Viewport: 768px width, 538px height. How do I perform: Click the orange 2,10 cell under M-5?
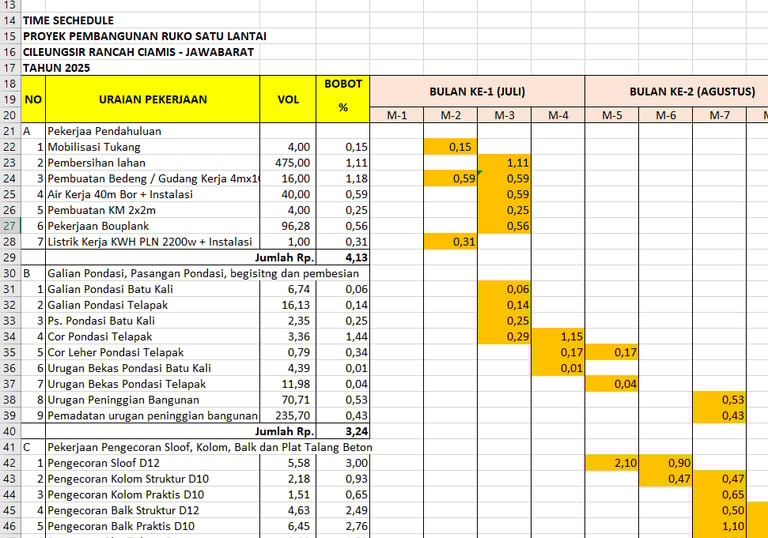pyautogui.click(x=612, y=463)
